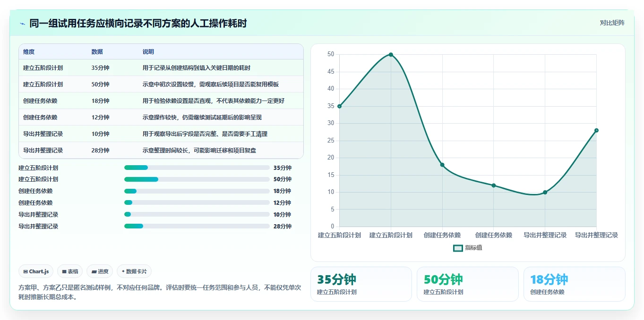This screenshot has height=320, width=644.
Task: Click the 说明 column header
Action: (x=148, y=52)
